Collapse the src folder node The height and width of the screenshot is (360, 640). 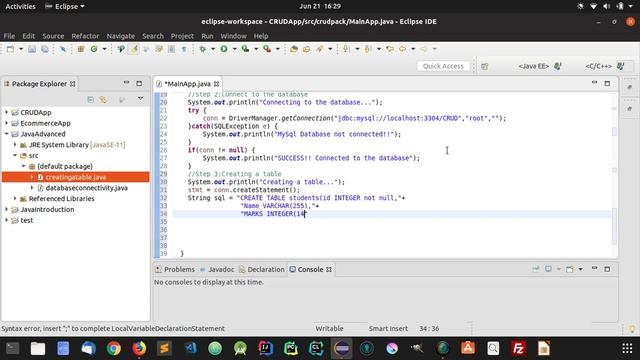tap(15, 155)
